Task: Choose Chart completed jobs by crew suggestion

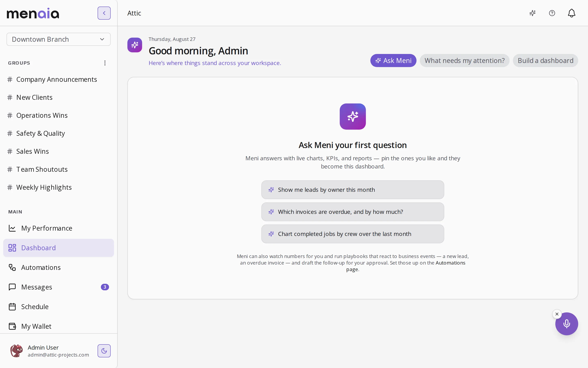Action: pos(353,234)
